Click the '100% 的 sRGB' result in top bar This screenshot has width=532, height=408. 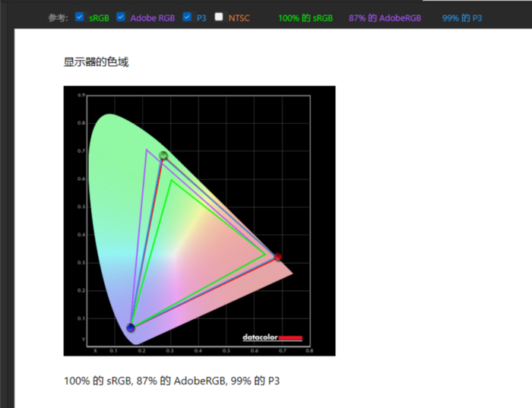(x=306, y=18)
